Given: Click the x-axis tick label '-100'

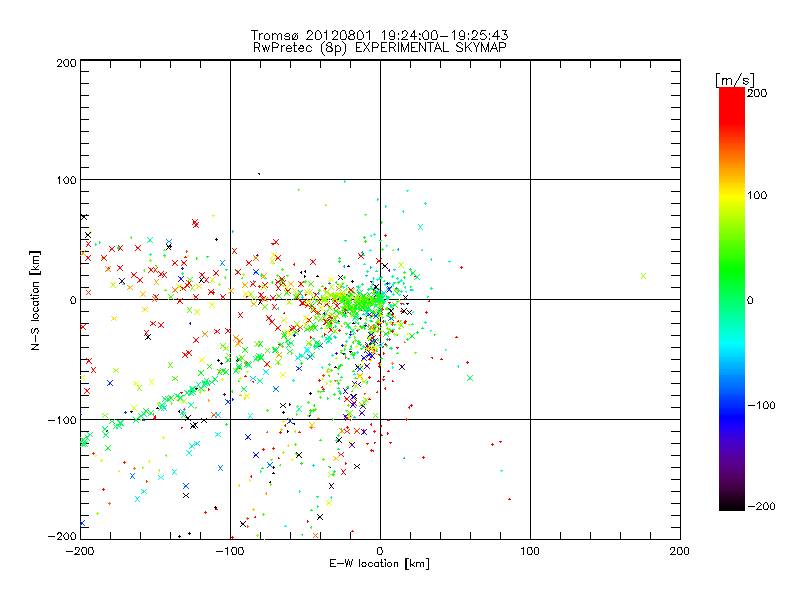Looking at the screenshot, I should coord(230,551).
